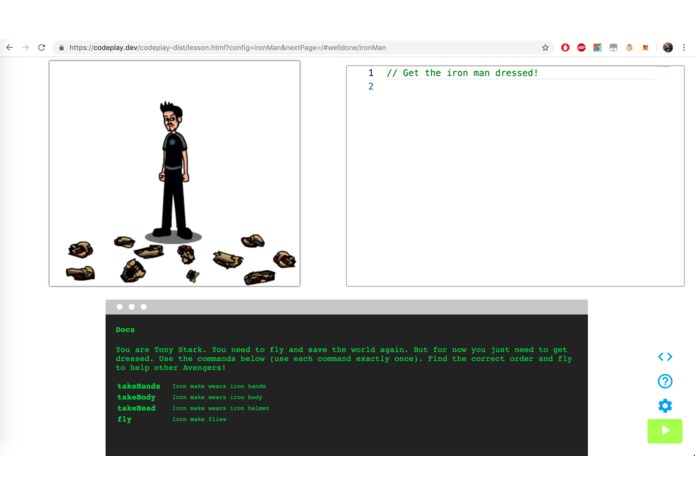Click the 'Iron make flies' description

(x=199, y=419)
